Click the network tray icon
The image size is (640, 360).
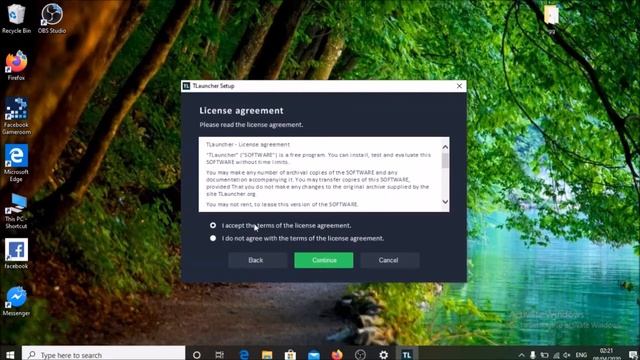click(x=556, y=355)
